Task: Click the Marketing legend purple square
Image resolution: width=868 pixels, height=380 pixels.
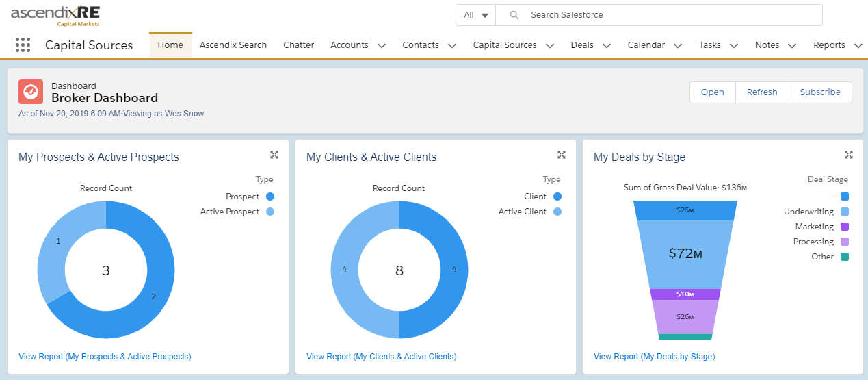Action: tap(845, 227)
